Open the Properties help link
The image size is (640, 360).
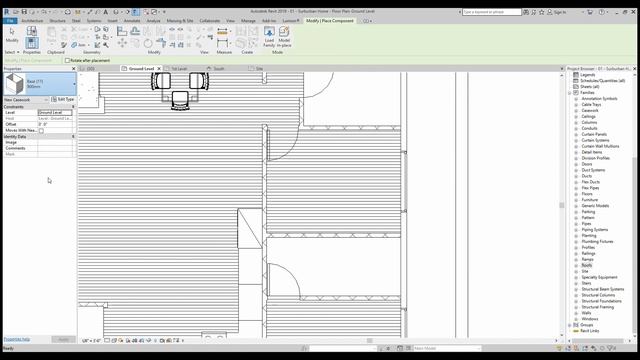coord(17,340)
